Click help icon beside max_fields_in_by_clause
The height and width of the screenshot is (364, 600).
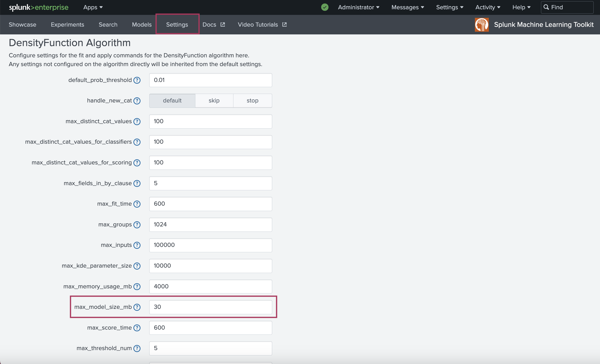click(x=137, y=183)
